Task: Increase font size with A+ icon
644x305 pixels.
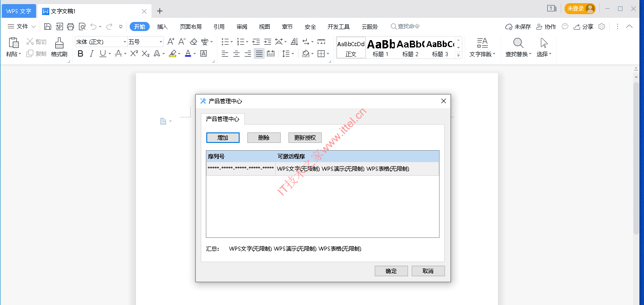Action: (x=171, y=42)
